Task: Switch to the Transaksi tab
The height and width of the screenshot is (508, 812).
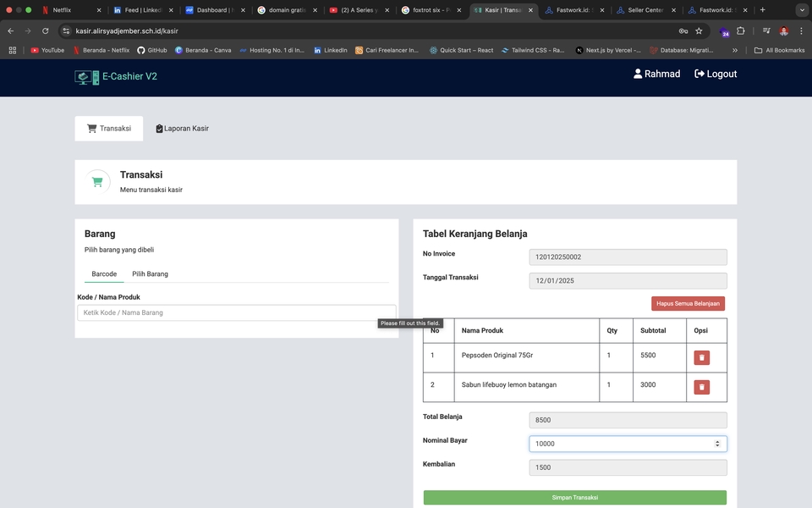Action: pos(109,129)
